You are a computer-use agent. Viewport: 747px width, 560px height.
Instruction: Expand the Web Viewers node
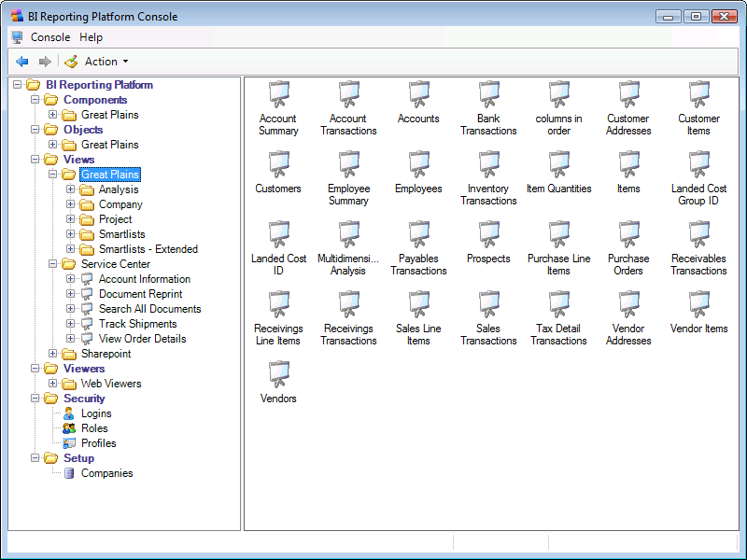pyautogui.click(x=53, y=384)
